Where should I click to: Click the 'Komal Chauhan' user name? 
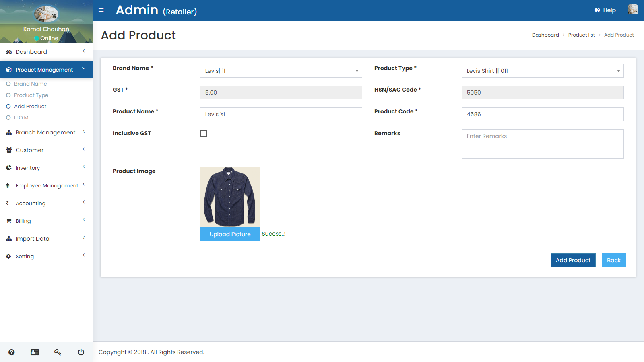coord(46,29)
